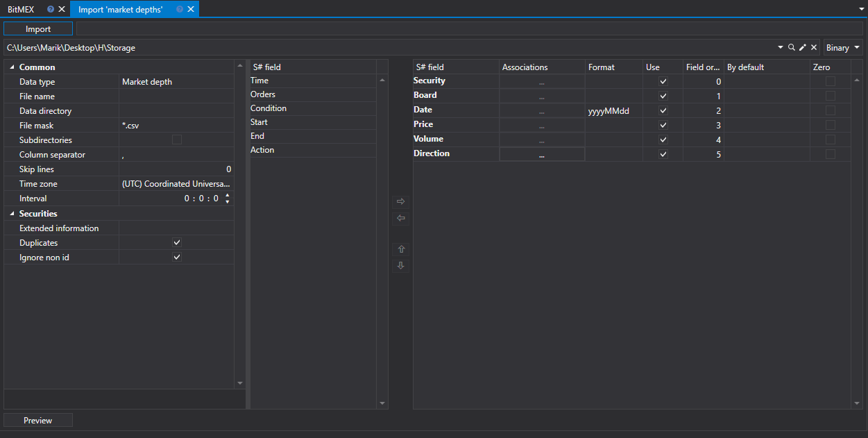Decrease Interval with the down spinner arrow
The width and height of the screenshot is (868, 438).
(x=228, y=202)
